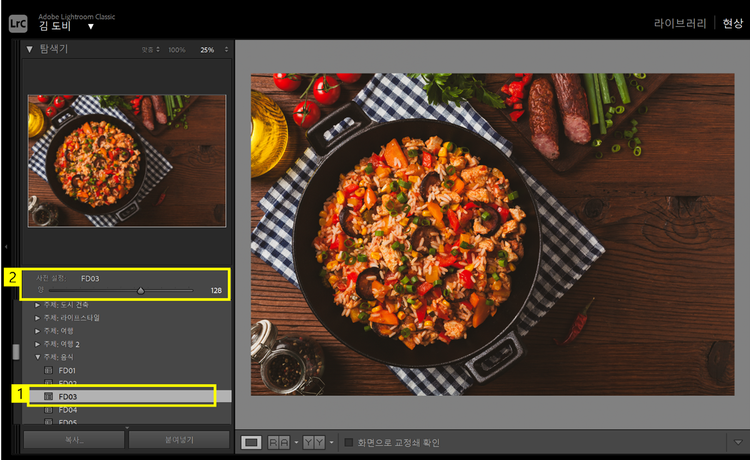The image size is (750, 460).
Task: Enable the 화면으로 교정쇄 확인 checkbox
Action: coord(348,442)
